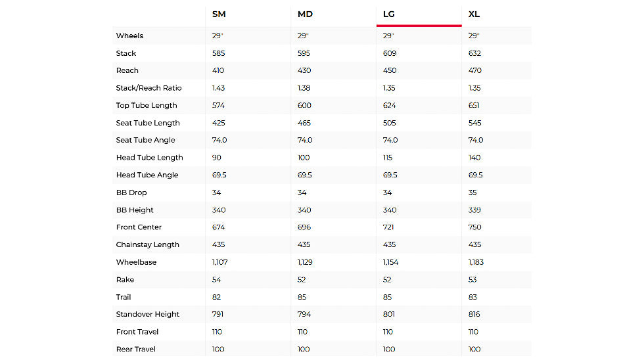Click the XL Standover Height value 816
644x362 pixels.
click(x=474, y=314)
